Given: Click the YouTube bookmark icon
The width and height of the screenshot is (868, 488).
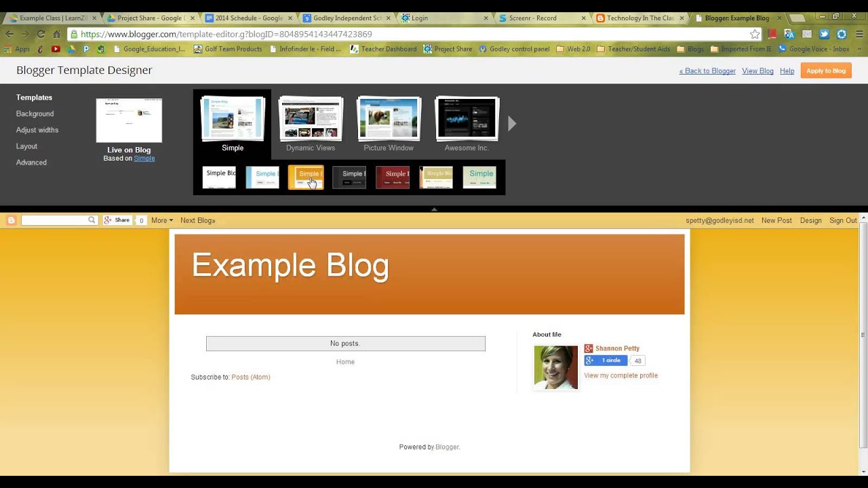Looking at the screenshot, I should click(x=56, y=49).
